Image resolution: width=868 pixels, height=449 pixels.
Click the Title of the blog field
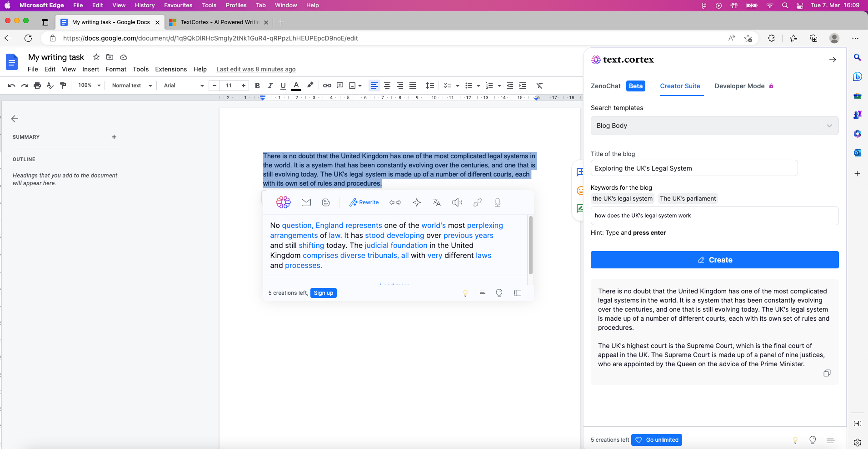694,168
